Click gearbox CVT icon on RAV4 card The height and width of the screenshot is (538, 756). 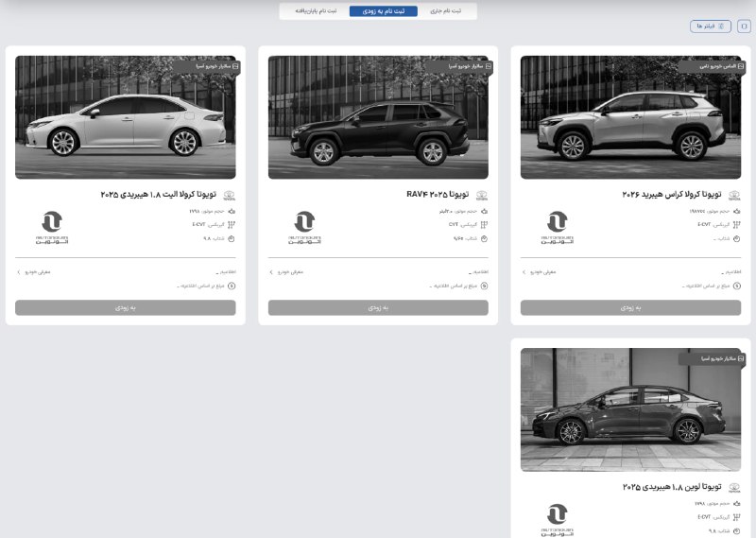tap(484, 224)
